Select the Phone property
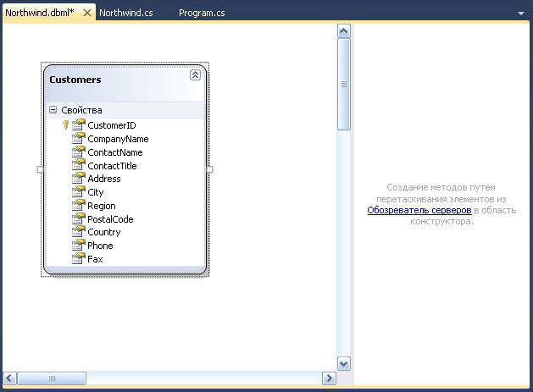 pyautogui.click(x=100, y=246)
